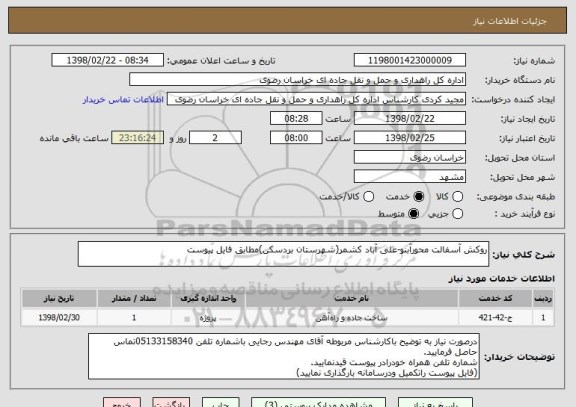
Task: Click the اطلاعات خدمات مورد نیاز section heading
Action: pyautogui.click(x=501, y=279)
